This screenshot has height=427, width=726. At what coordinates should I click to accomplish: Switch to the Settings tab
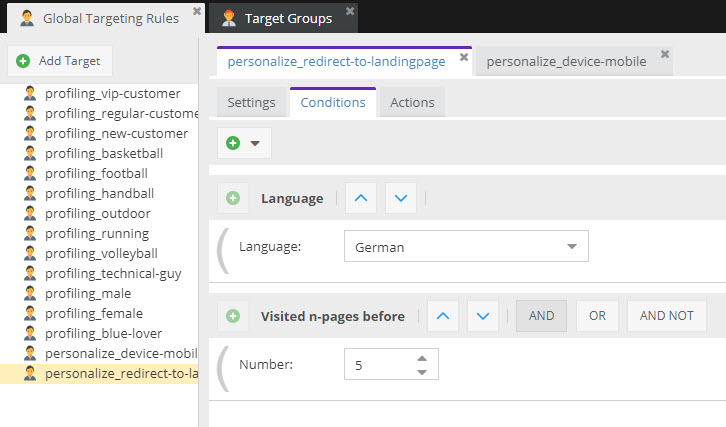point(251,102)
